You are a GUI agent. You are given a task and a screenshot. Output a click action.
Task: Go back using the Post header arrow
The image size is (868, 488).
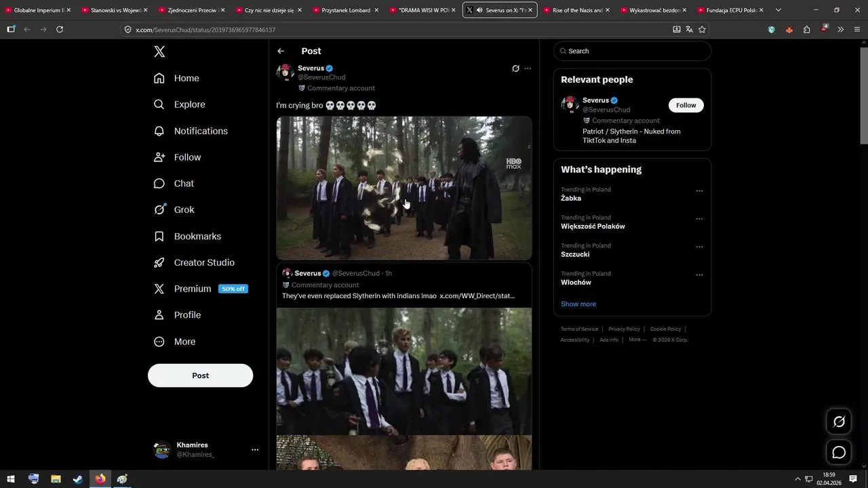[281, 51]
